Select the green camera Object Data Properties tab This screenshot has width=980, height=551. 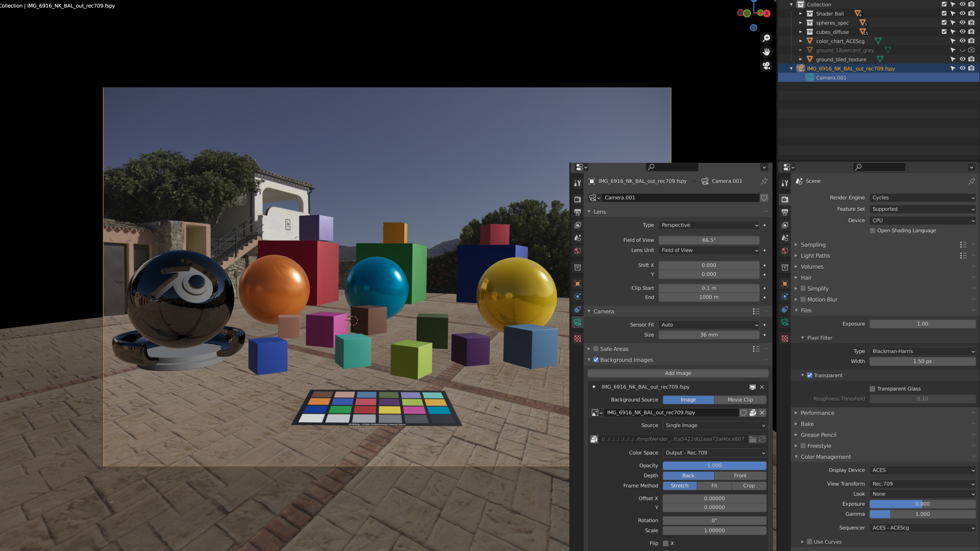(x=577, y=323)
